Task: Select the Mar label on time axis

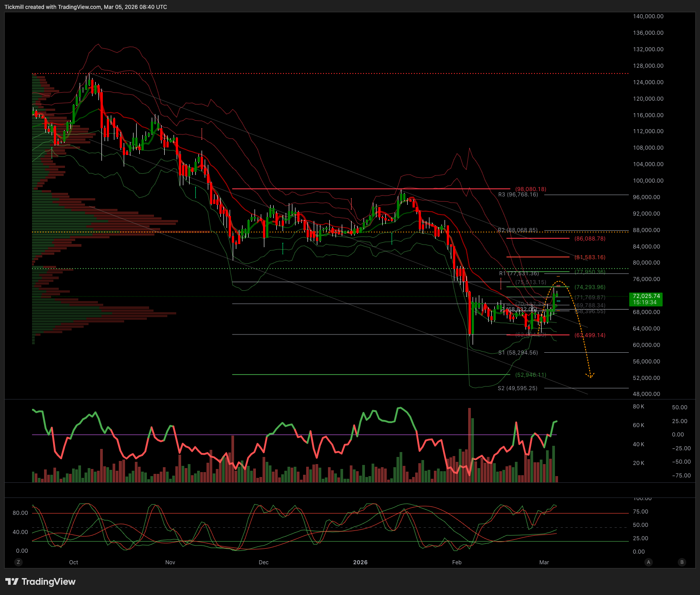Action: pyautogui.click(x=544, y=562)
